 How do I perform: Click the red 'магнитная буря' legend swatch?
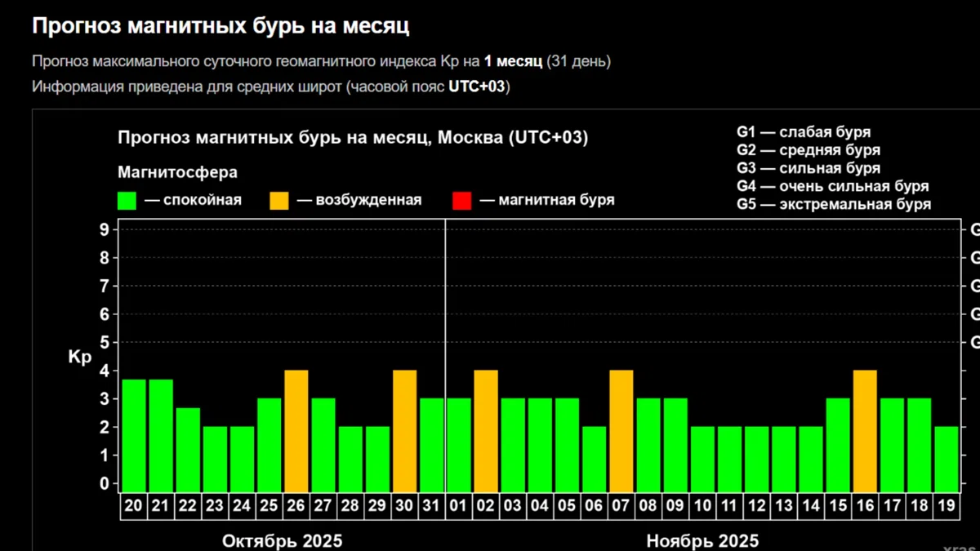coord(461,201)
